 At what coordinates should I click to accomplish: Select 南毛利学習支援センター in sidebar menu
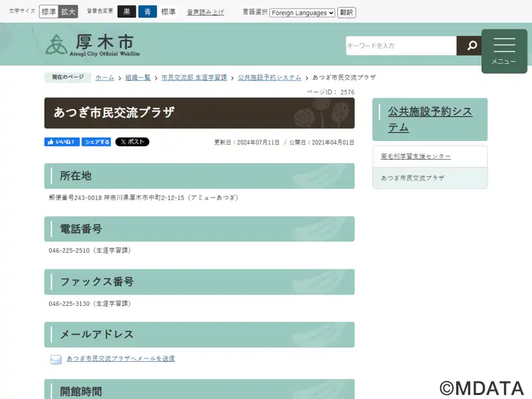[x=416, y=156]
